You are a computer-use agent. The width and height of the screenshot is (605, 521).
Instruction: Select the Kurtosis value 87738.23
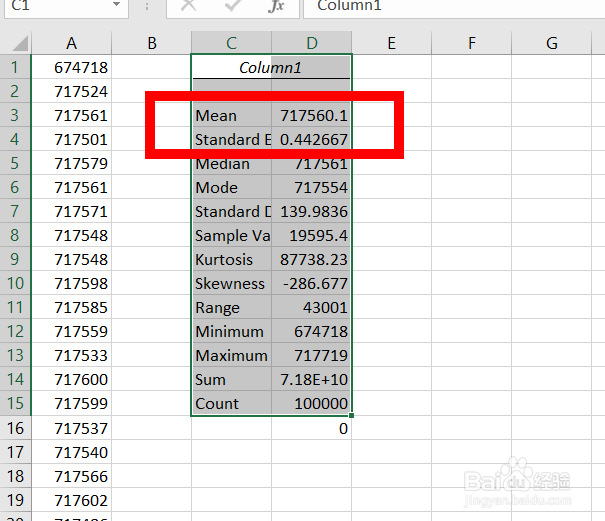point(312,260)
